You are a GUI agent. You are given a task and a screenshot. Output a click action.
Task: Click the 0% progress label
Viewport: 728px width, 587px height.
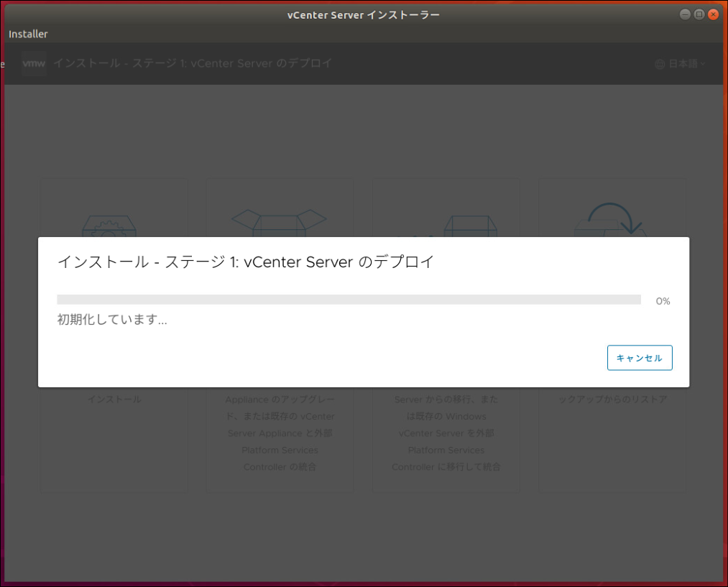663,301
